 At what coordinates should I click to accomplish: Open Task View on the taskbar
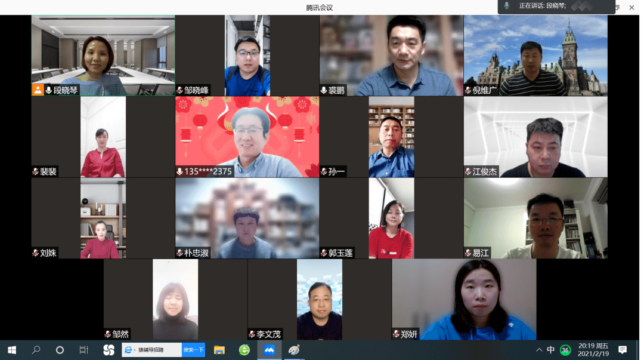83,350
